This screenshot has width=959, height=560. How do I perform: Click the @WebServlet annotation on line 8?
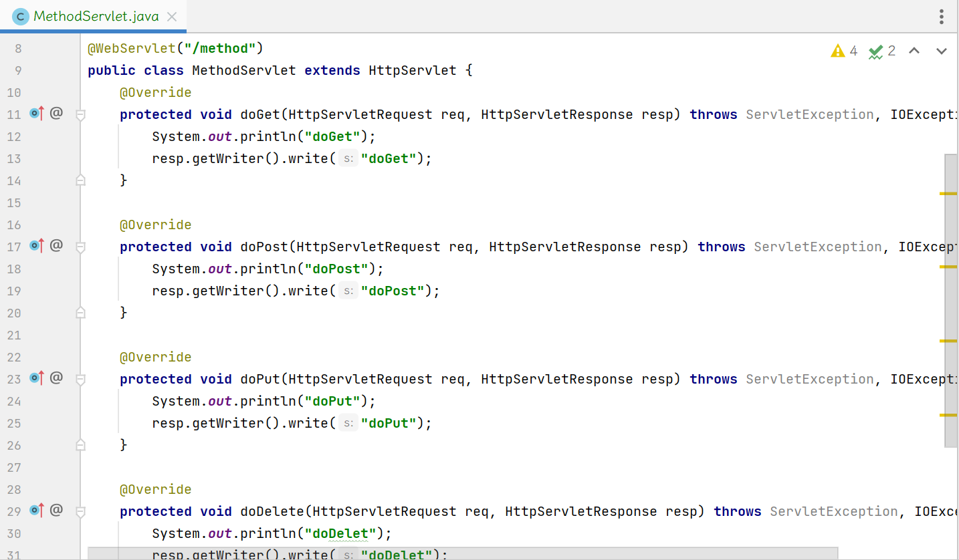point(132,48)
